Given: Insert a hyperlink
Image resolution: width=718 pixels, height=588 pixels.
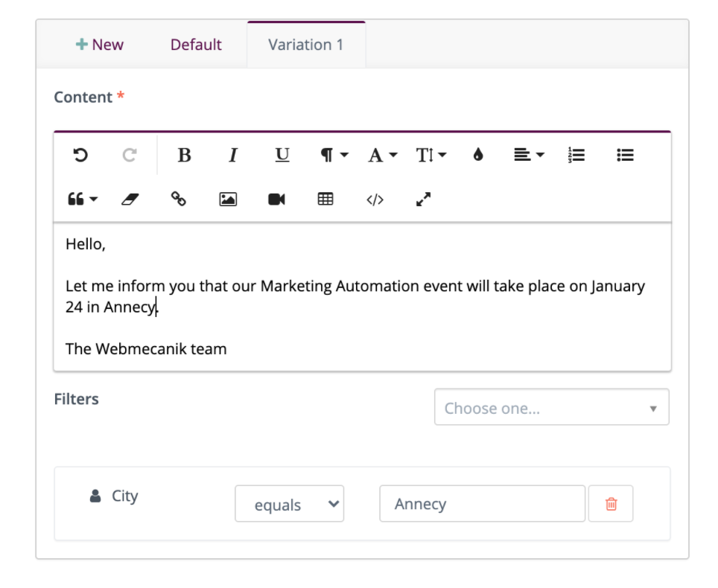Looking at the screenshot, I should click(x=178, y=199).
